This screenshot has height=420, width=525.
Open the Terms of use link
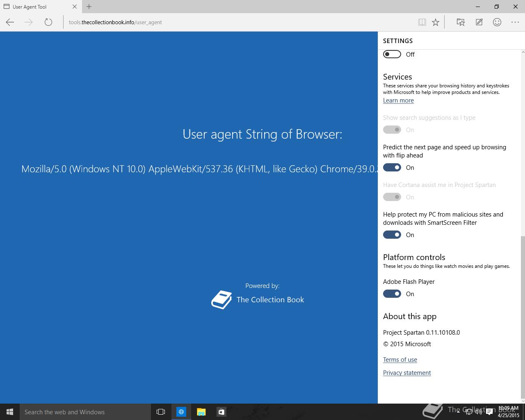pos(400,360)
